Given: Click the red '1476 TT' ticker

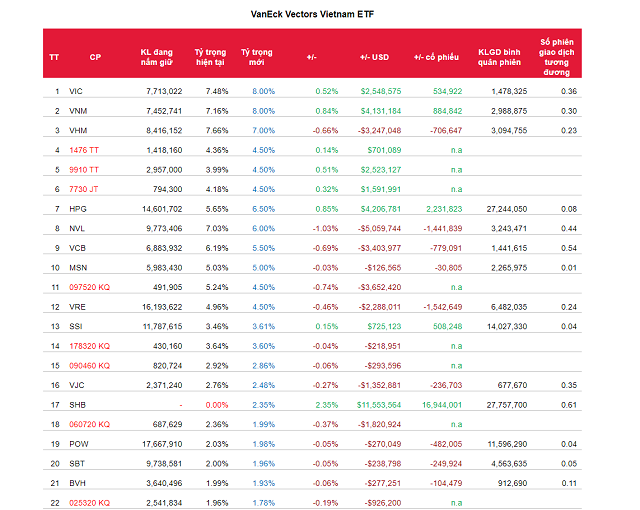Looking at the screenshot, I should pos(84,150).
